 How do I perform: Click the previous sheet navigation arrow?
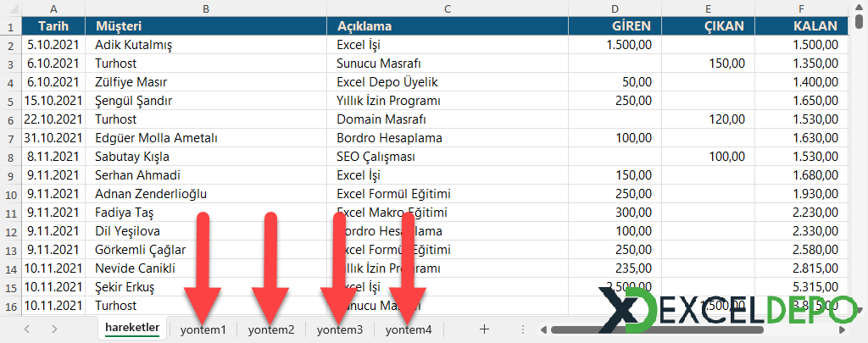click(x=27, y=329)
